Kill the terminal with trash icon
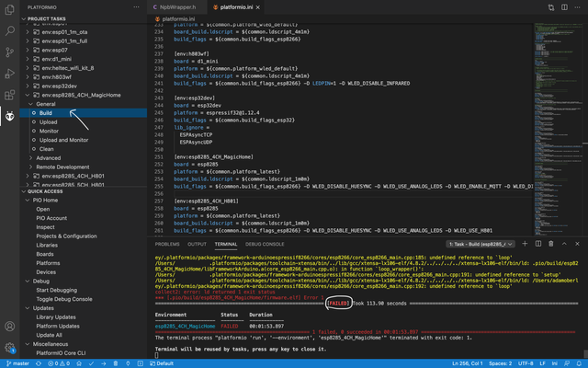Screen dimensions: 588x368 pos(551,244)
